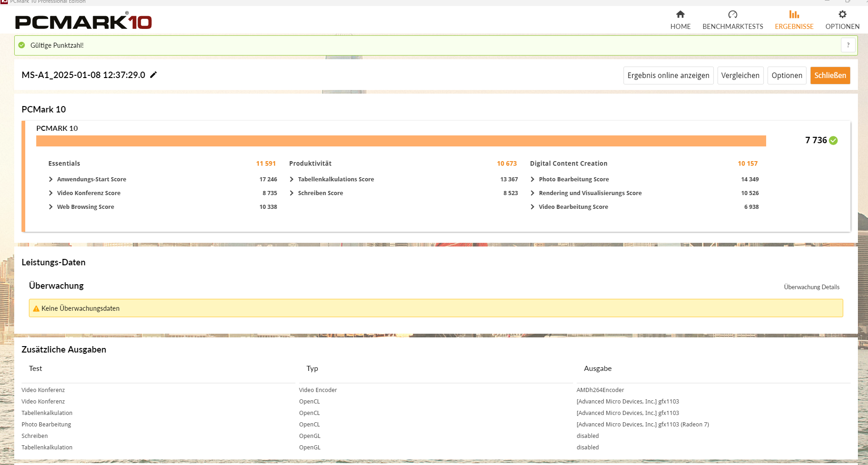Viewport: 868px width, 465px height.
Task: Click the Test column header
Action: [x=35, y=369]
